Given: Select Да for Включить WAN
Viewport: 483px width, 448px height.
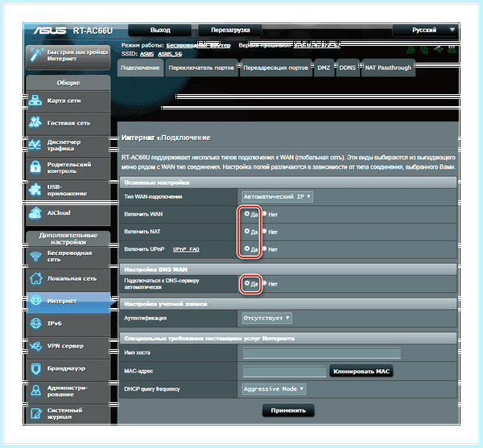Looking at the screenshot, I should pos(247,213).
